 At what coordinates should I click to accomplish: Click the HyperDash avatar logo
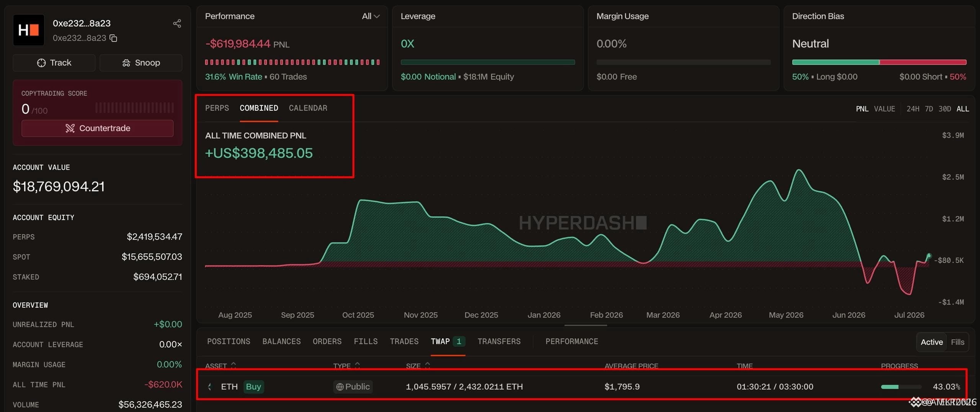[29, 30]
